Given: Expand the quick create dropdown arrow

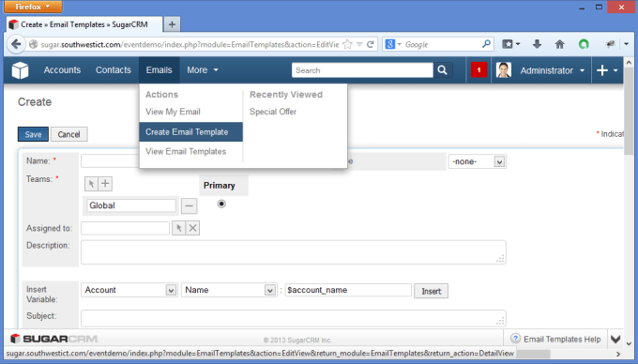Looking at the screenshot, I should (x=615, y=70).
